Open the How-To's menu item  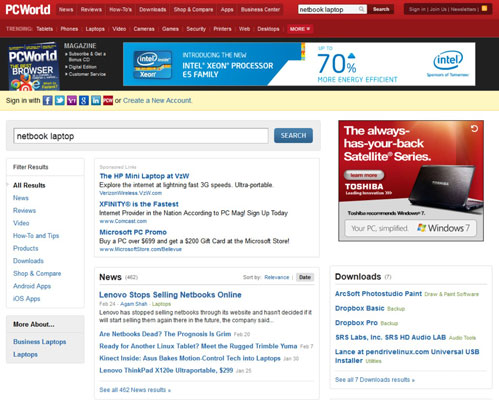[x=120, y=9]
